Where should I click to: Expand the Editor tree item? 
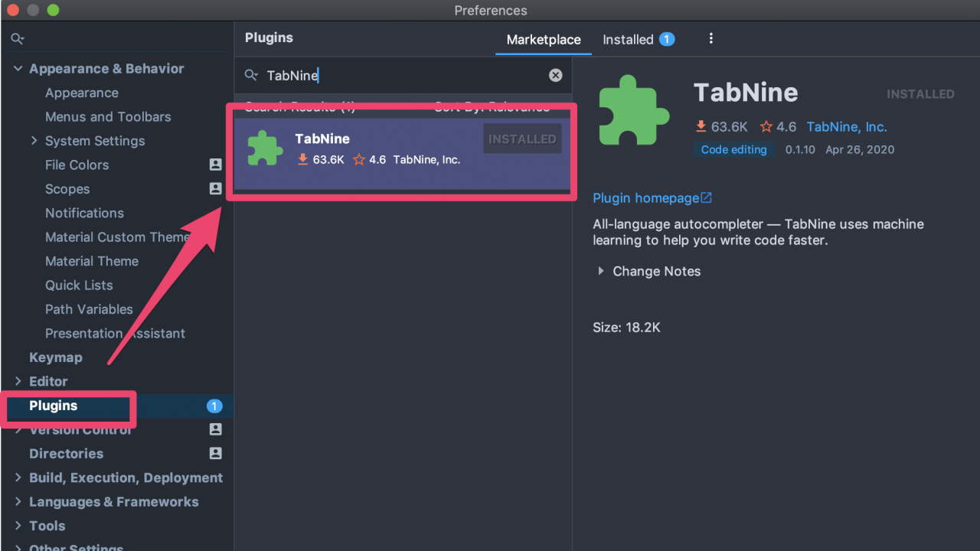tap(18, 381)
